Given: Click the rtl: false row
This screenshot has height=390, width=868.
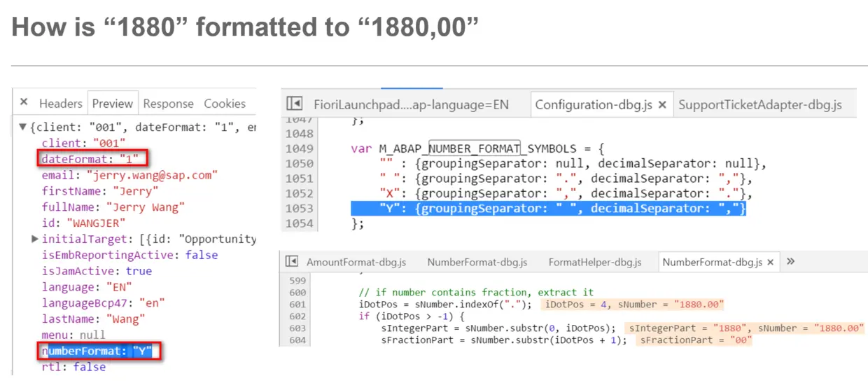Looking at the screenshot, I should tap(73, 367).
